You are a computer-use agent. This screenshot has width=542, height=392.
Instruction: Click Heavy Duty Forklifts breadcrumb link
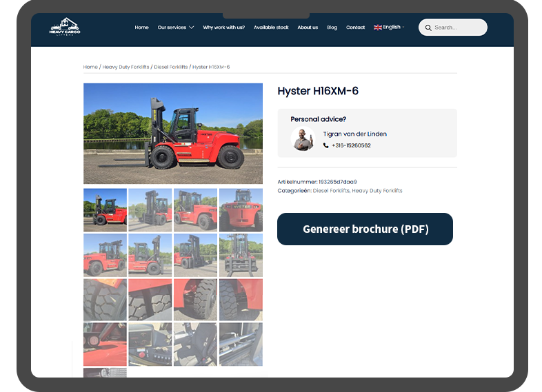click(126, 67)
